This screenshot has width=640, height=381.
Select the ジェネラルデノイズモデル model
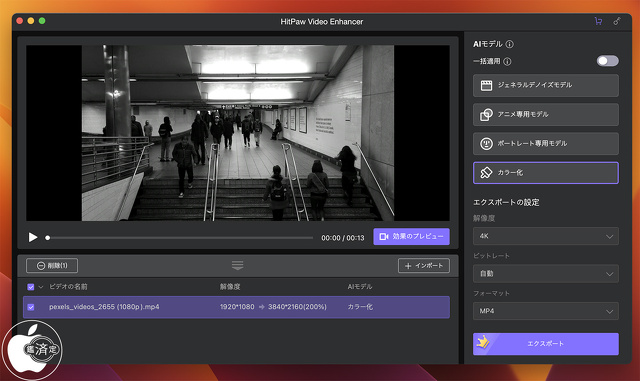(546, 85)
